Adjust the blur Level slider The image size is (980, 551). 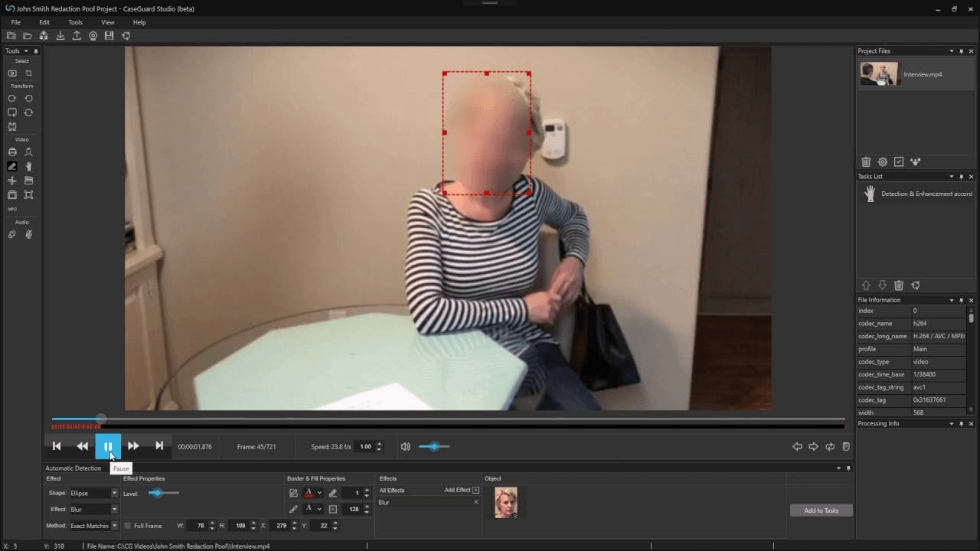[x=163, y=493]
